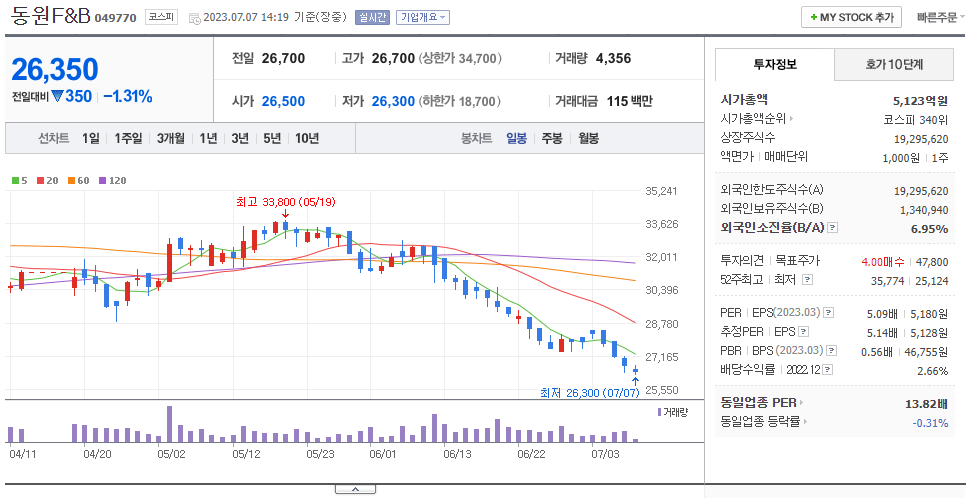Click the 거래량 value 4,356
972x498 pixels.
[x=613, y=58]
